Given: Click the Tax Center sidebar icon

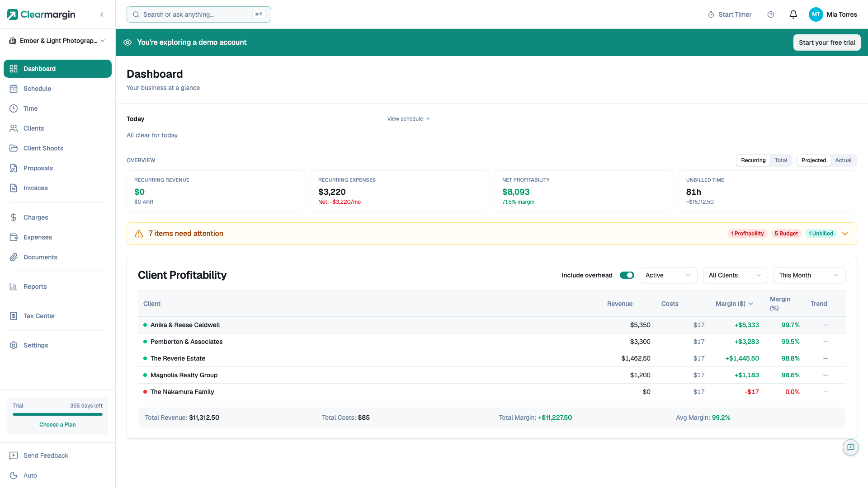Looking at the screenshot, I should tap(14, 316).
